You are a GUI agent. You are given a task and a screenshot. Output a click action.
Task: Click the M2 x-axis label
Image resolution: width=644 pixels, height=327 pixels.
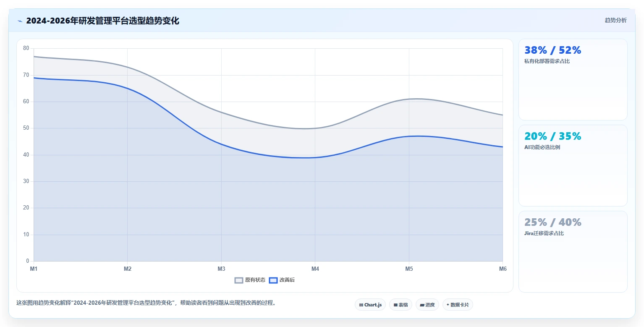(128, 269)
